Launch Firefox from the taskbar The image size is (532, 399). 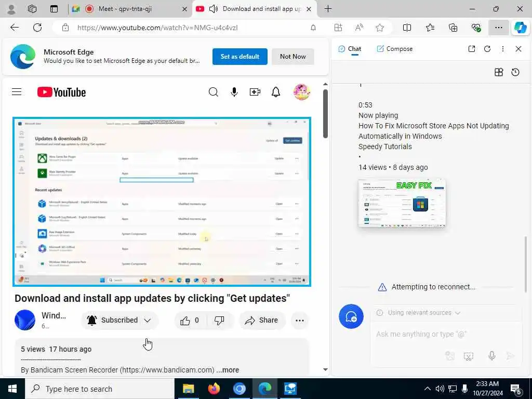click(214, 389)
